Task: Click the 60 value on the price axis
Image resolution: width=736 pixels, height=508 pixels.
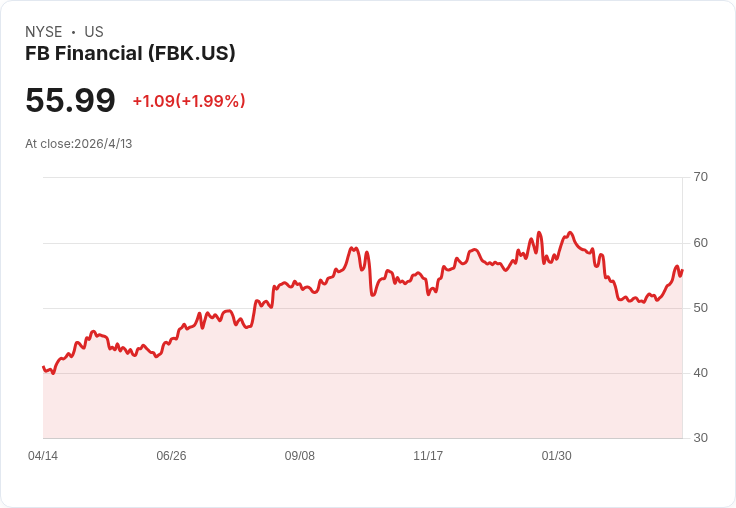Action: click(x=701, y=243)
